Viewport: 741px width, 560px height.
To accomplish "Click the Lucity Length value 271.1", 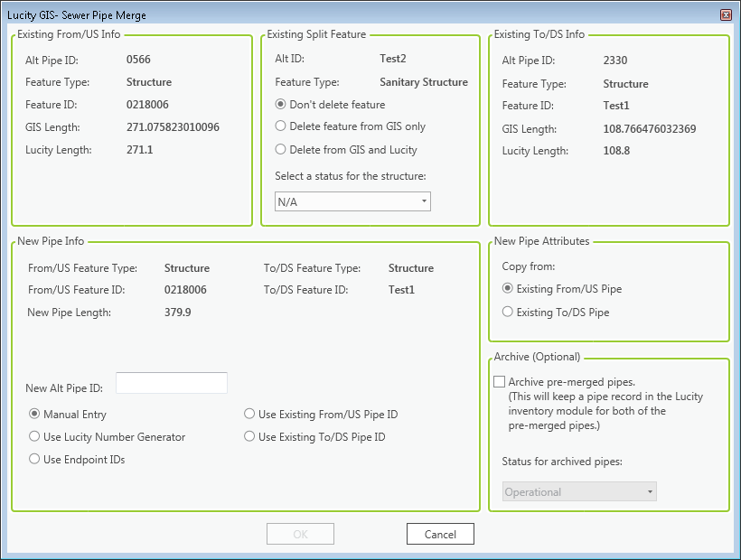I will (x=140, y=150).
